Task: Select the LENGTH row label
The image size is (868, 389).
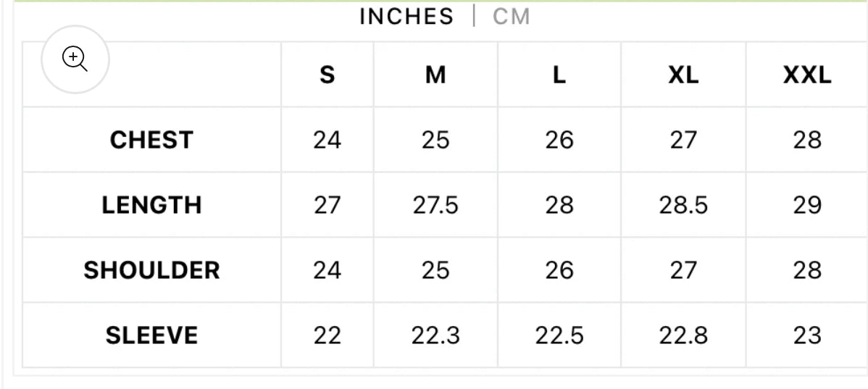Action: click(x=151, y=205)
